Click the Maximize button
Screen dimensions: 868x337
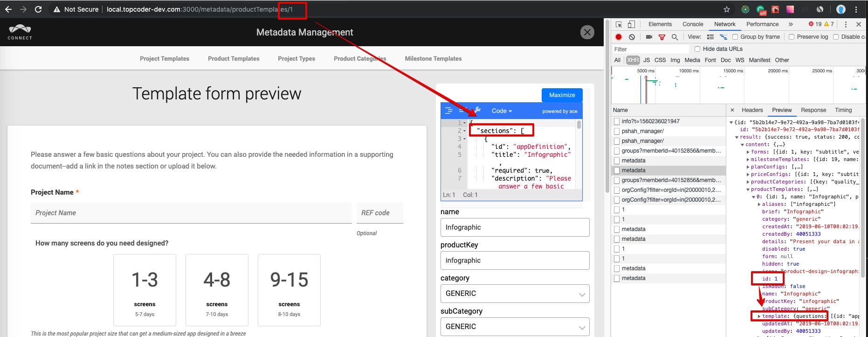562,95
